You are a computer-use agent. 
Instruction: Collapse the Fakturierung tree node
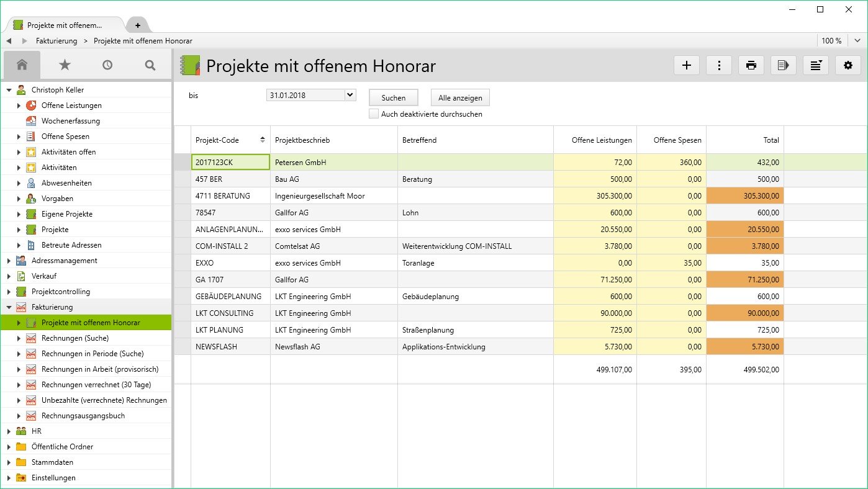pos(9,307)
